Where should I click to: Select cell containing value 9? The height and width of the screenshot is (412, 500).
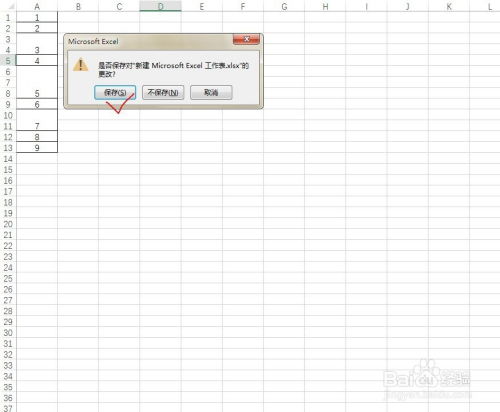coord(37,148)
